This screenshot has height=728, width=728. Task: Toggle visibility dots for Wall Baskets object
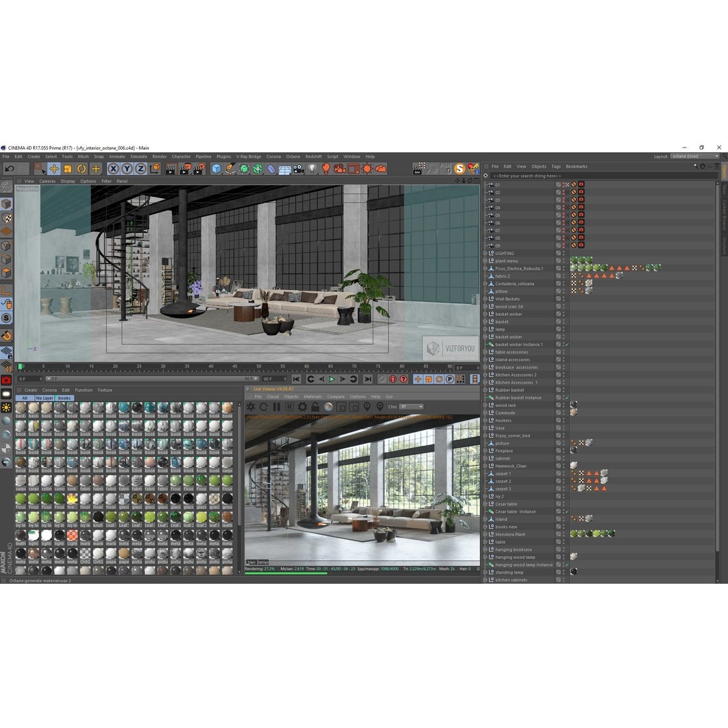tap(564, 299)
